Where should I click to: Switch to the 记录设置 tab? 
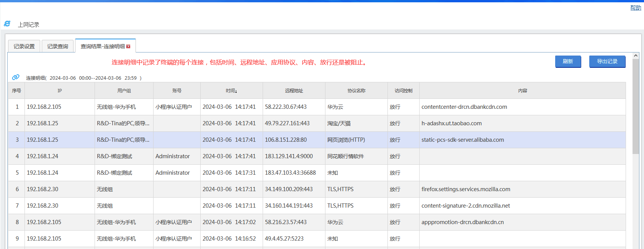tap(24, 46)
